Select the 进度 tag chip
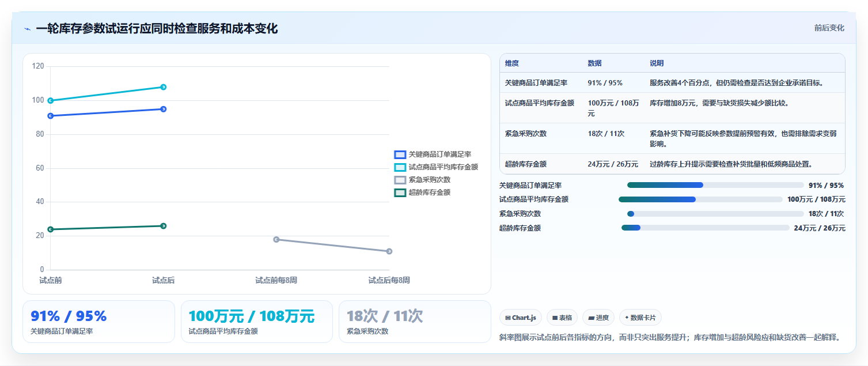This screenshot has height=366, width=868. pos(598,318)
